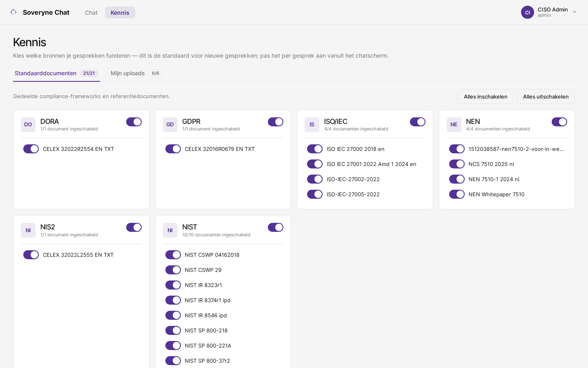Click '10/10 documenten ingeschakeld' text
Screen dimensions: 588x368
[x=216, y=235]
